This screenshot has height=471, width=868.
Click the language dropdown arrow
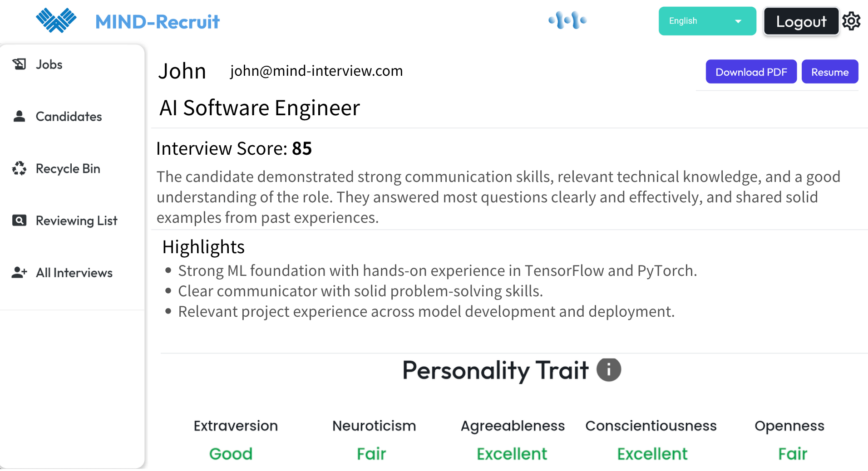tap(738, 21)
